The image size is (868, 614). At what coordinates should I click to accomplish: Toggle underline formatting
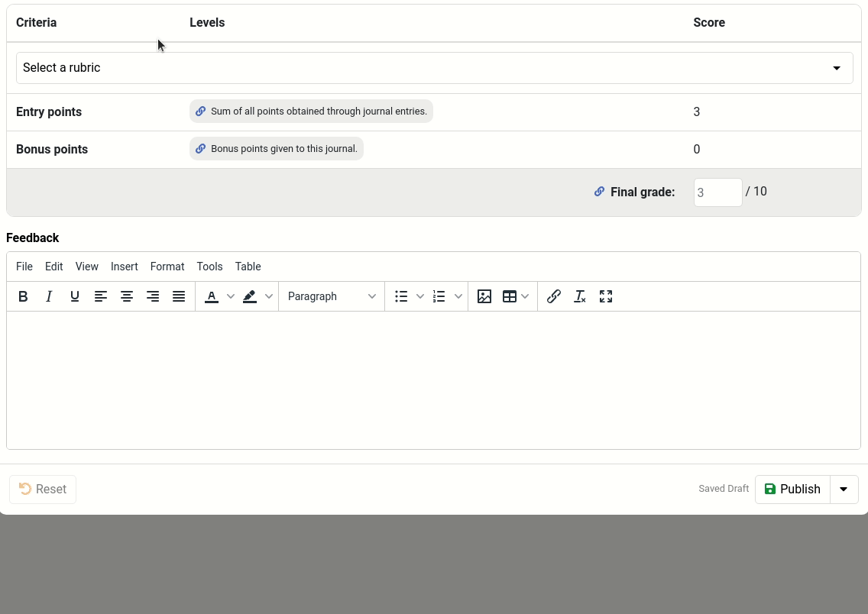point(75,296)
